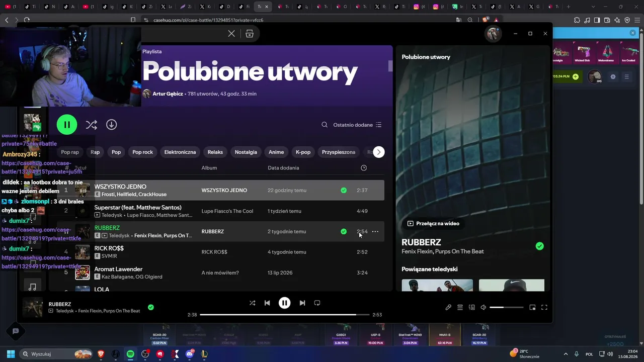Open the RUBBERZ album link in the track list
Viewport: 644px width, 362px height.
click(x=213, y=232)
